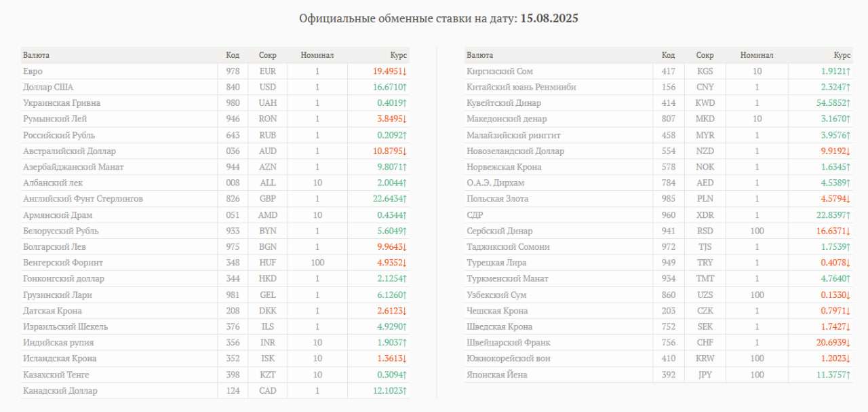Click the TRY rate 0.4078
This screenshot has height=412, width=868.
(x=835, y=263)
